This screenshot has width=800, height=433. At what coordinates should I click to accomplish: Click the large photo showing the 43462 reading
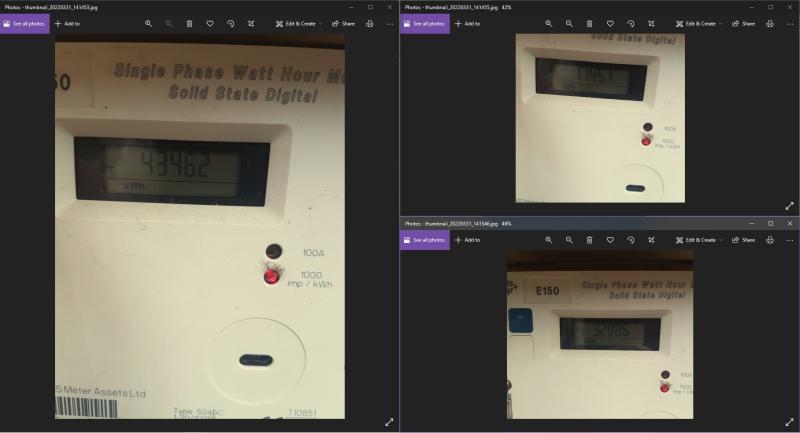pyautogui.click(x=200, y=226)
